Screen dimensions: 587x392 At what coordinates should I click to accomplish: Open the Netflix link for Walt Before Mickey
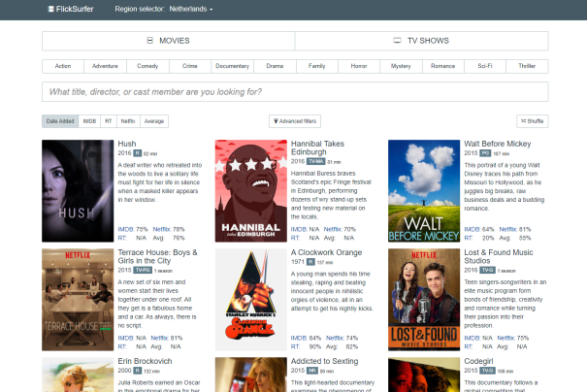click(507, 229)
